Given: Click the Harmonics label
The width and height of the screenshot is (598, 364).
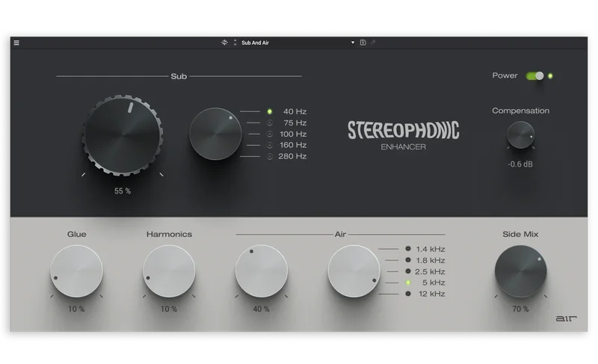Looking at the screenshot, I should tap(169, 234).
